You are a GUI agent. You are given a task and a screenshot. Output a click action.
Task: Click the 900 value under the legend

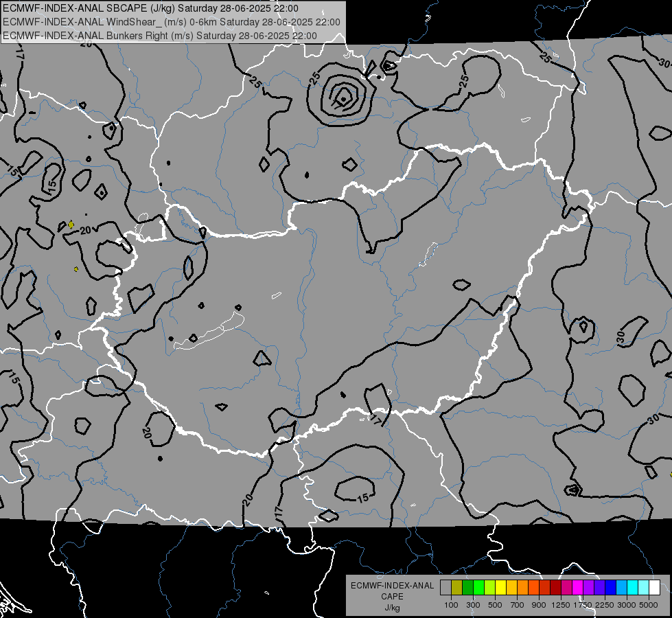539,605
